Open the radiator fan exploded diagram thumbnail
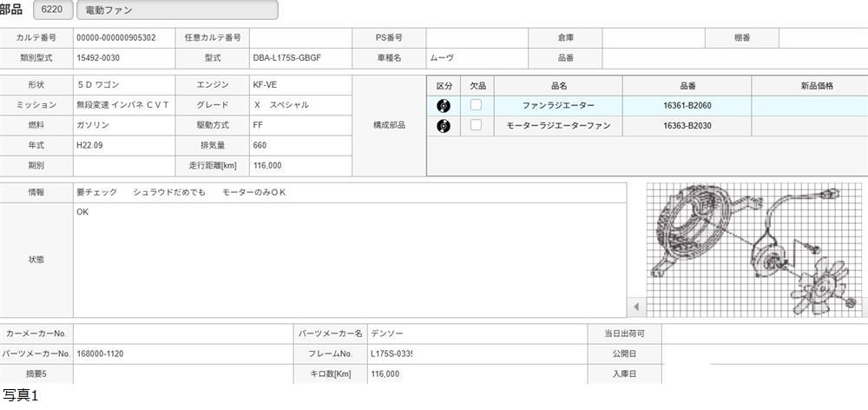 (755, 249)
